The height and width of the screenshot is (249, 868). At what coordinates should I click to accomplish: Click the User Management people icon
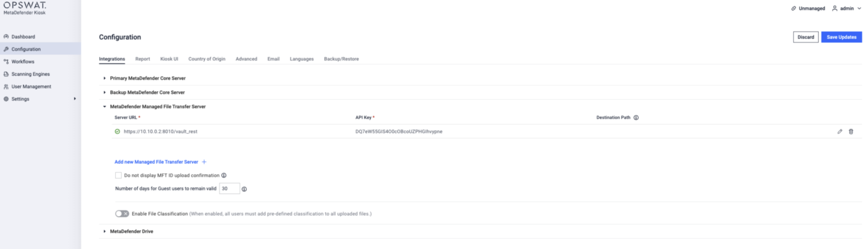tap(6, 87)
